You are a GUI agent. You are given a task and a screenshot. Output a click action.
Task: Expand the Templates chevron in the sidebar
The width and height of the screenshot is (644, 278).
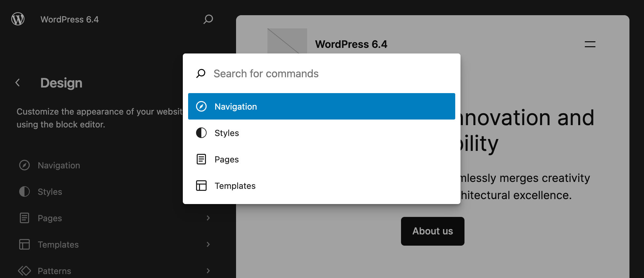[208, 244]
